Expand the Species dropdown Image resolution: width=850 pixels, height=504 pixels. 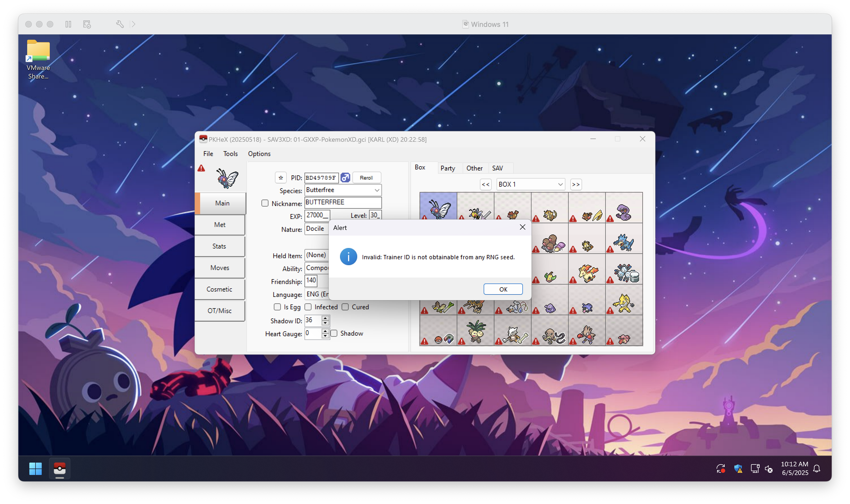point(377,190)
